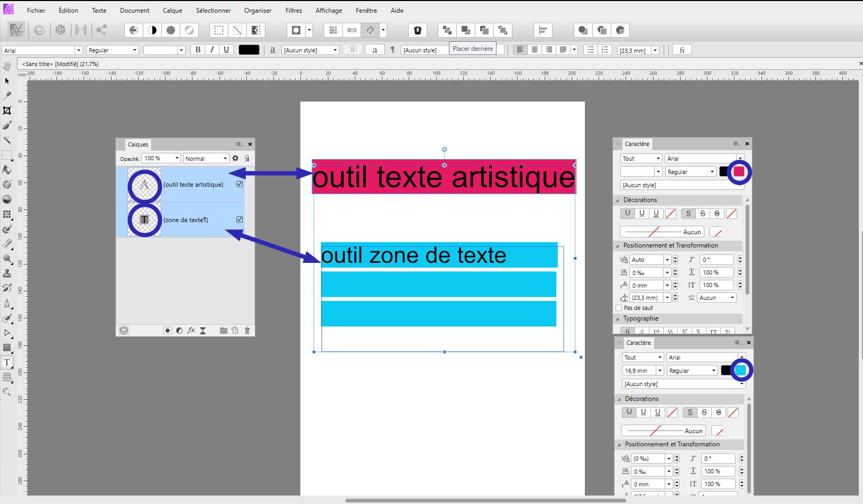The width and height of the screenshot is (863, 504).
Task: Select the Mesh Warp tool
Action: coord(7,377)
